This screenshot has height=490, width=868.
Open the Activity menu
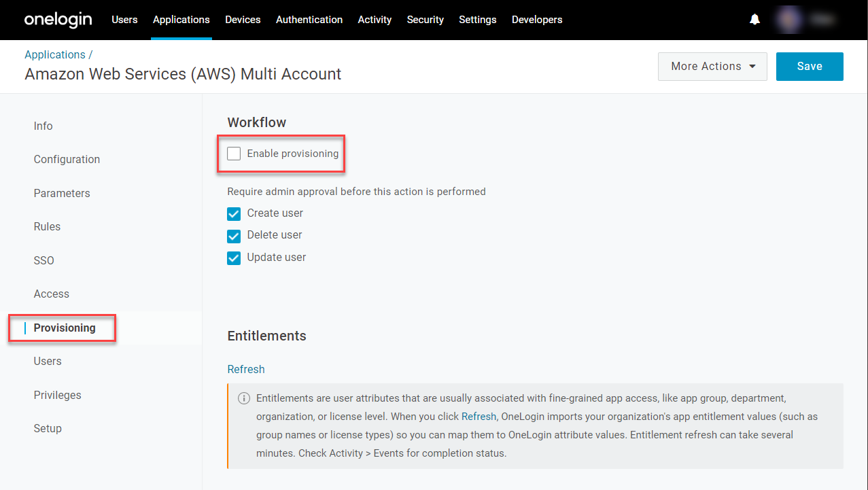[x=375, y=20]
